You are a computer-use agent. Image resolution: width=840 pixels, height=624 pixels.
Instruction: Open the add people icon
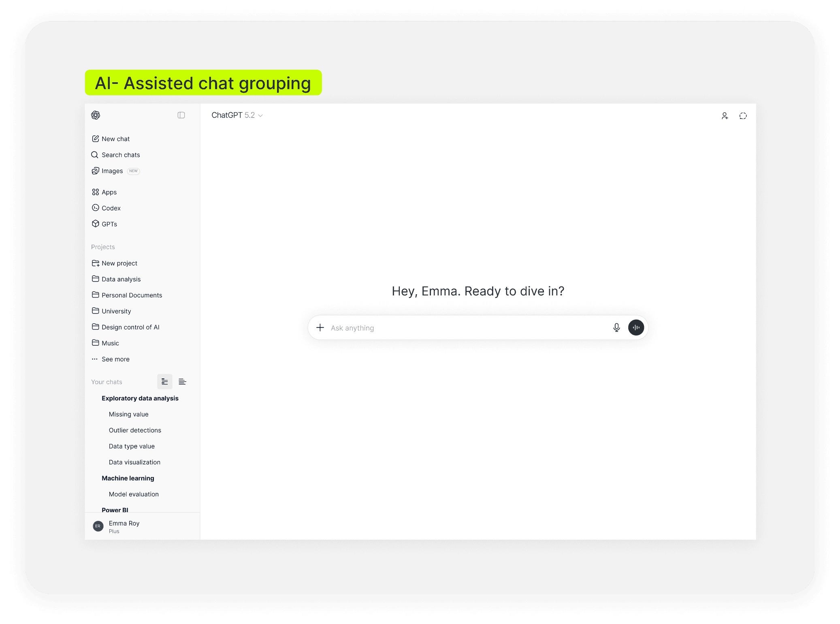tap(725, 116)
